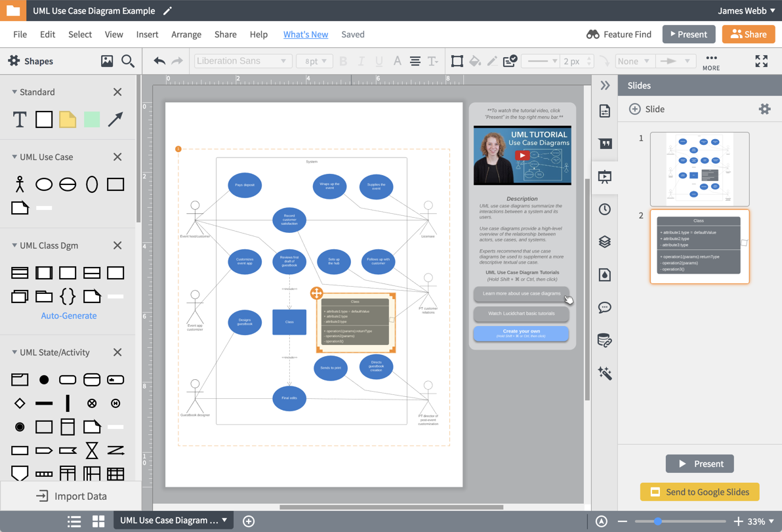Click the undo arrow in toolbar
The height and width of the screenshot is (532, 782).
(159, 61)
